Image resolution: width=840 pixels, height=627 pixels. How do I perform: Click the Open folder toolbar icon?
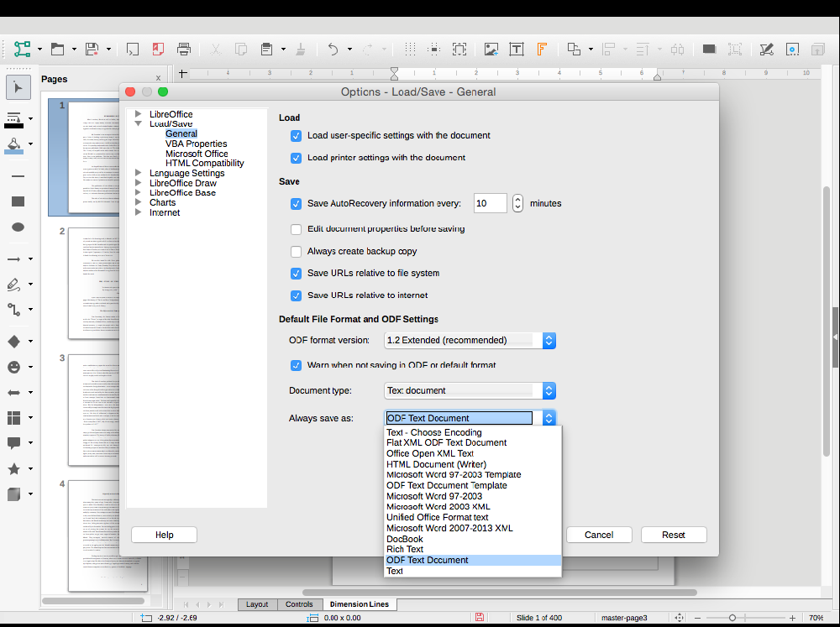tap(57, 50)
